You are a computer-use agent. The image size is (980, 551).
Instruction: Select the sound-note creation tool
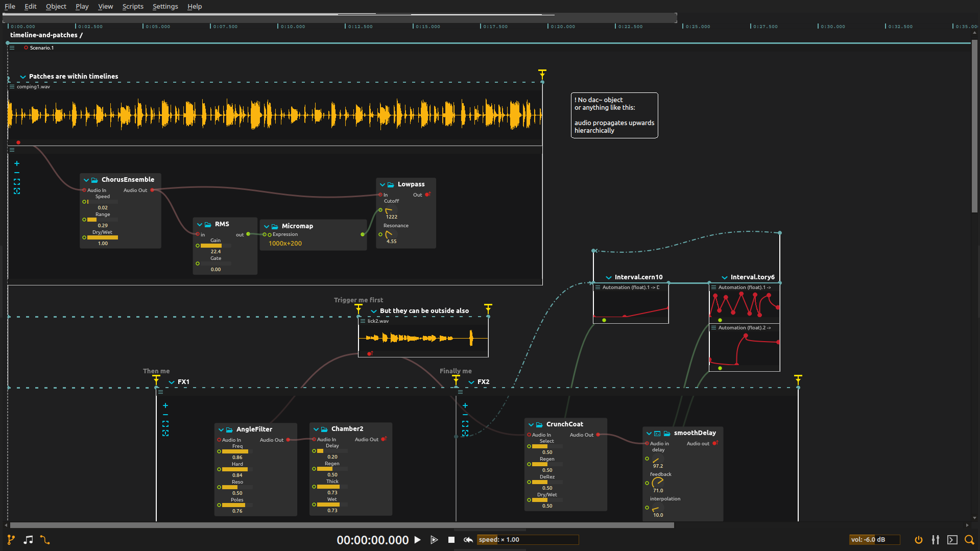[x=28, y=539]
